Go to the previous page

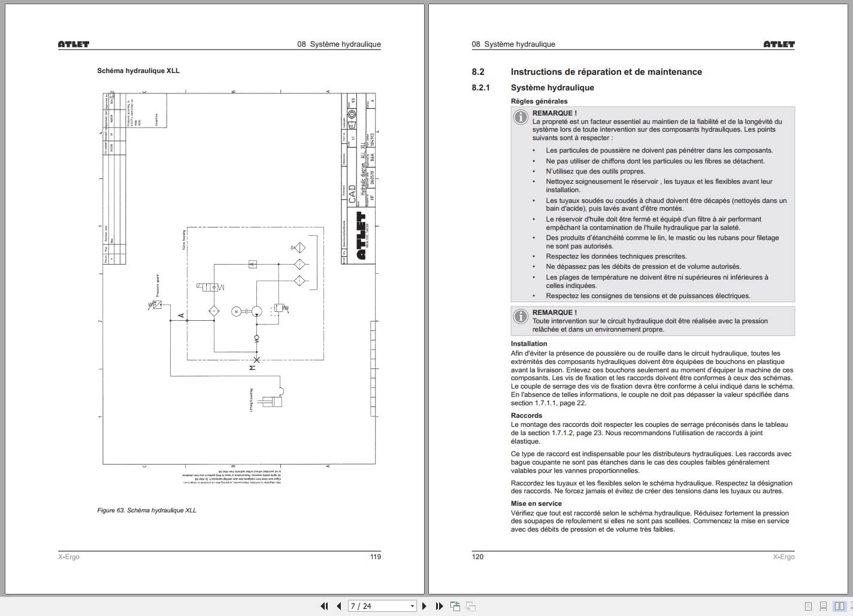coord(338,606)
